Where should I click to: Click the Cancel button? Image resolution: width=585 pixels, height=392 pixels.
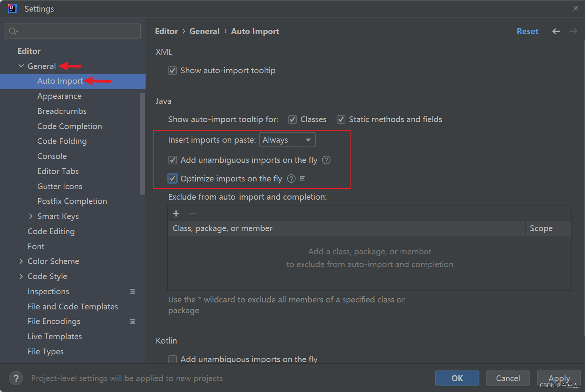coord(508,378)
